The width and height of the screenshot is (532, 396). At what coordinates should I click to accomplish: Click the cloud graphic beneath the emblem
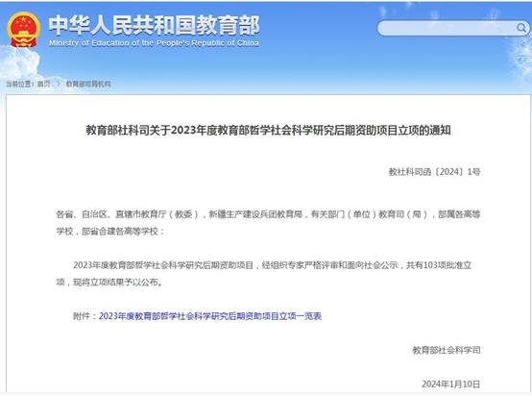(19, 62)
